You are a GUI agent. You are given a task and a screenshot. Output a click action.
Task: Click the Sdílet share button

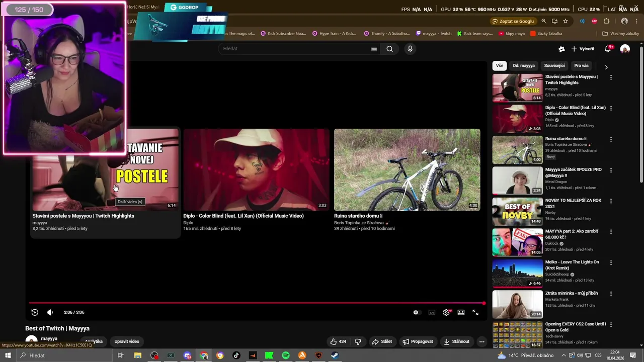(x=382, y=341)
